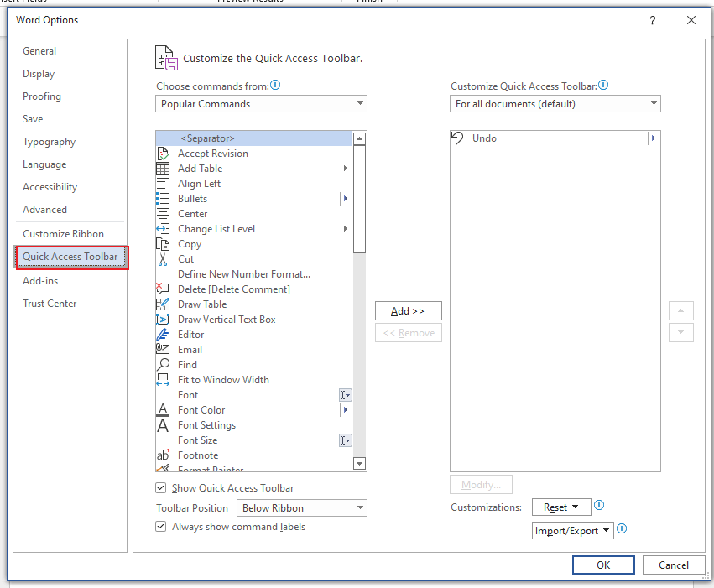Select the Quick Access Toolbar page
This screenshot has height=588, width=714.
point(70,257)
